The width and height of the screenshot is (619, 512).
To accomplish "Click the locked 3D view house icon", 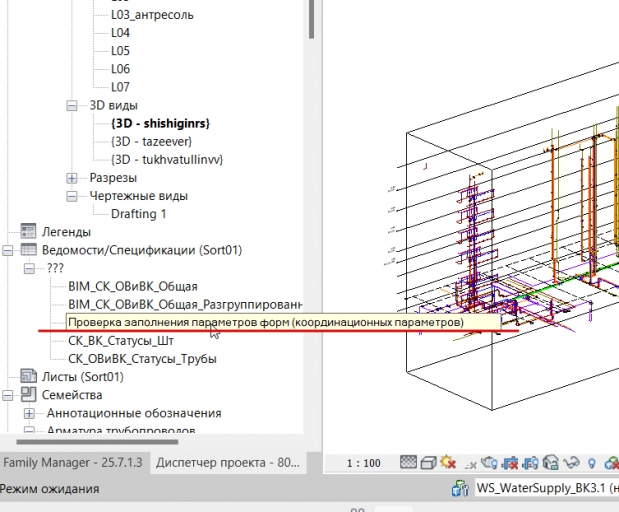I will coord(551,463).
